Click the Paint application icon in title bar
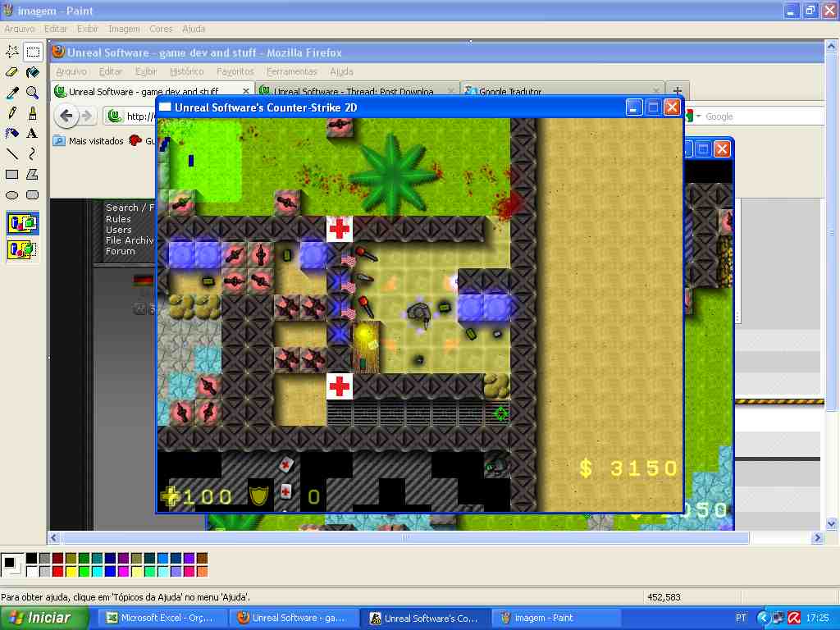 (x=8, y=11)
